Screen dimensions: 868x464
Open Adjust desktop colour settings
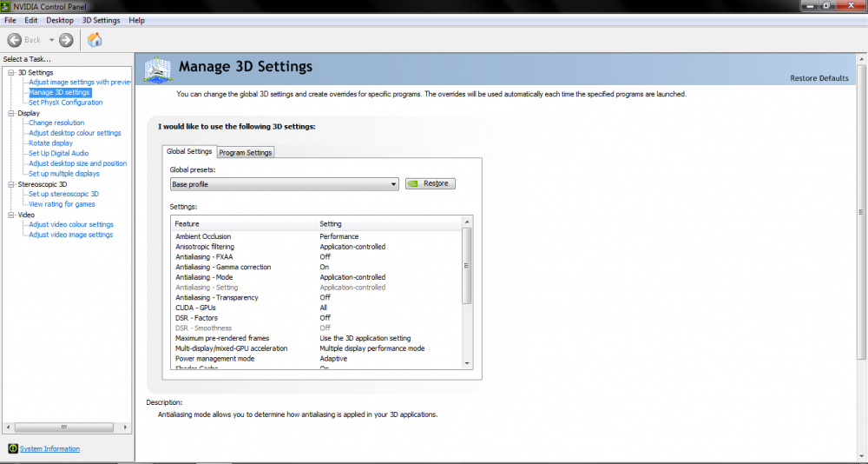click(x=75, y=133)
